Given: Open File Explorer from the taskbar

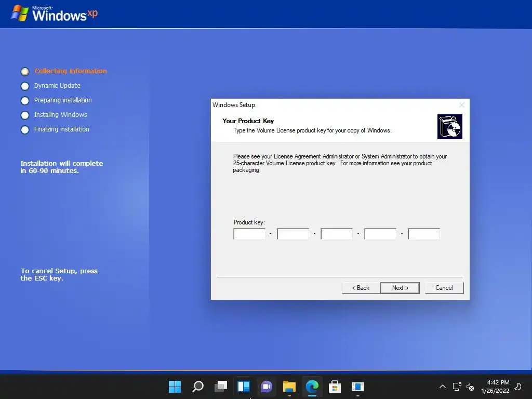Looking at the screenshot, I should point(289,387).
